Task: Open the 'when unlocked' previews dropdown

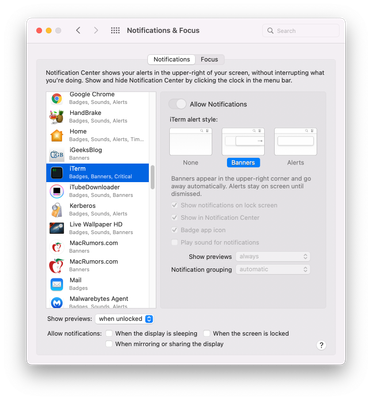Action: pos(124,319)
